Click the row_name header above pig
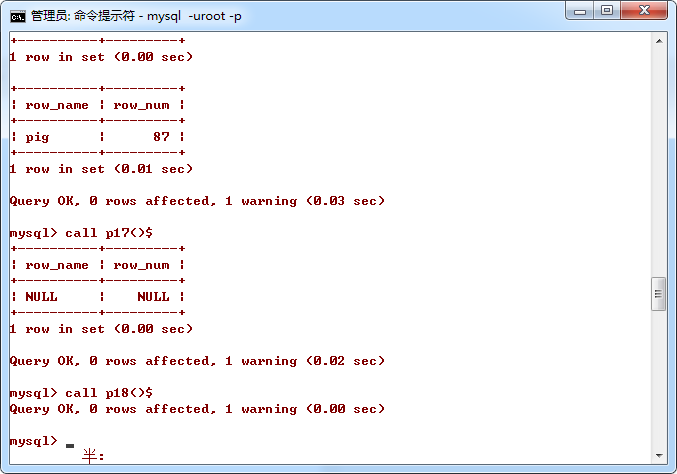The image size is (677, 474). 57,105
